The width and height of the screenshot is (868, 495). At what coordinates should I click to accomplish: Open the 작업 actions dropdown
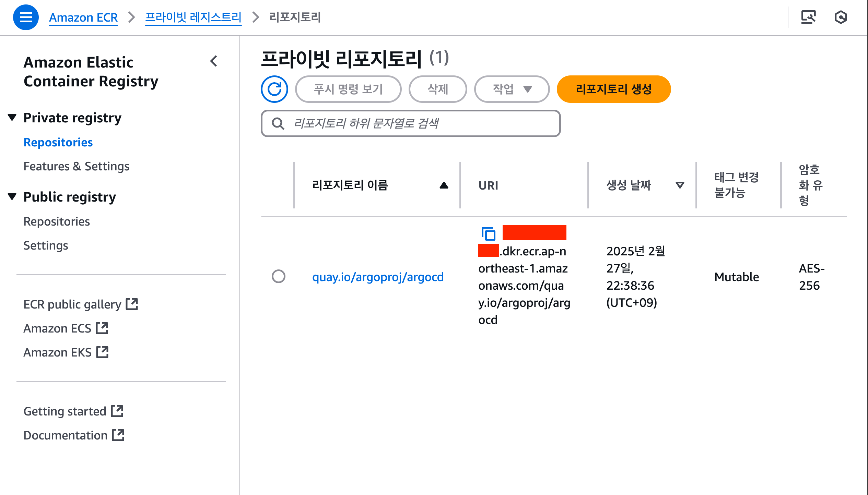click(512, 89)
